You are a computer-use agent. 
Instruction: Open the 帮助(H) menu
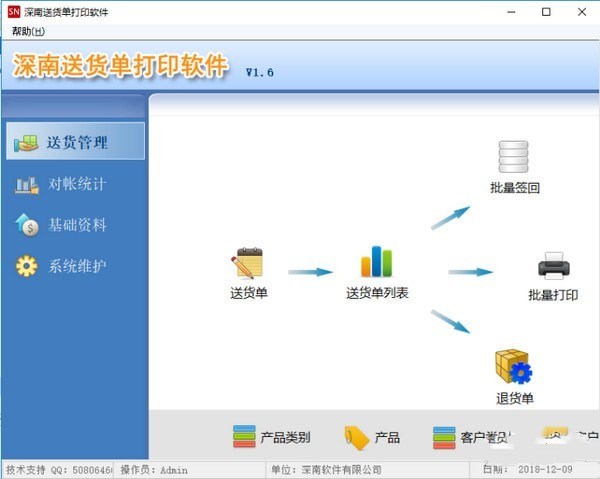tap(28, 31)
